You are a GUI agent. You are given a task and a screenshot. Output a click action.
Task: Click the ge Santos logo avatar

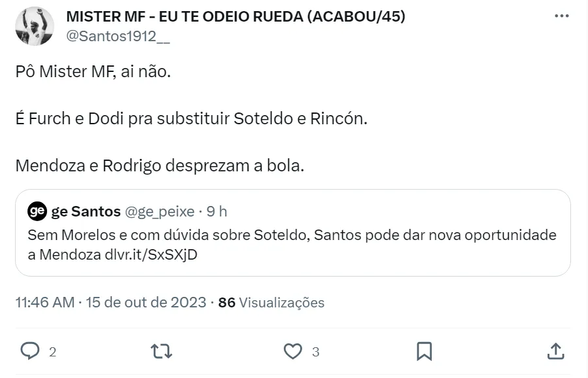[x=37, y=211]
